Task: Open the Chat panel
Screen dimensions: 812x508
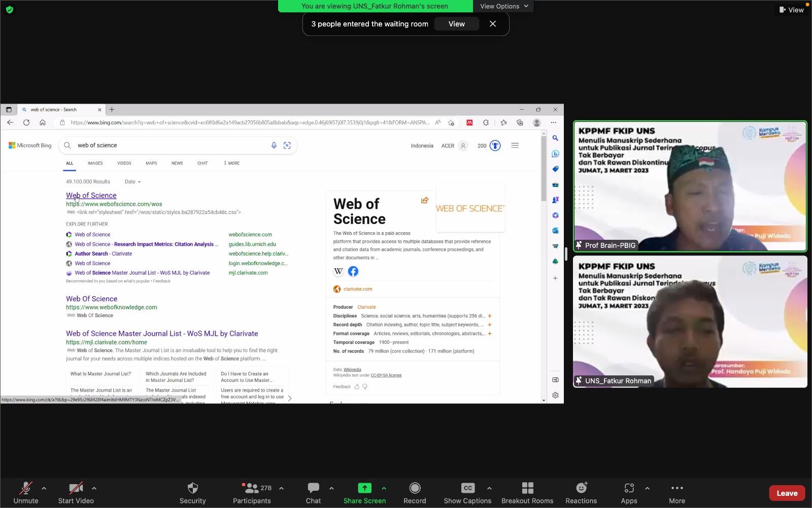Action: pos(313,489)
